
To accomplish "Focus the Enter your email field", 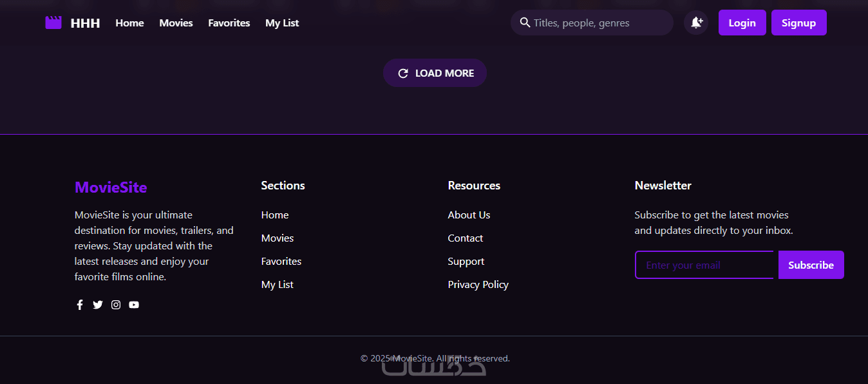I will (x=704, y=265).
